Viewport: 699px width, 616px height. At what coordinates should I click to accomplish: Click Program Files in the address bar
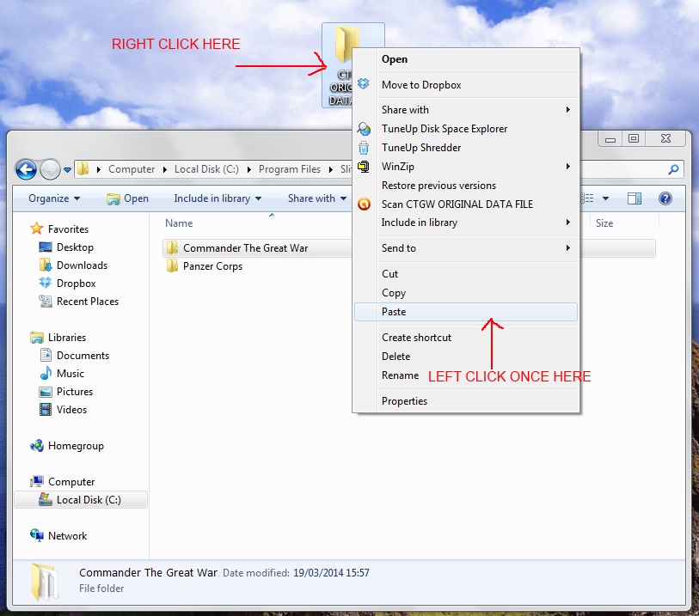[x=290, y=169]
